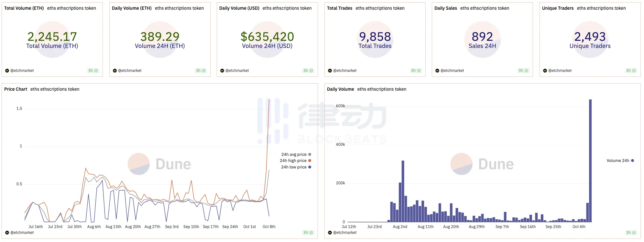
Task: Click the 3h status badge in Daily Volume (USD) card
Action: [x=308, y=71]
